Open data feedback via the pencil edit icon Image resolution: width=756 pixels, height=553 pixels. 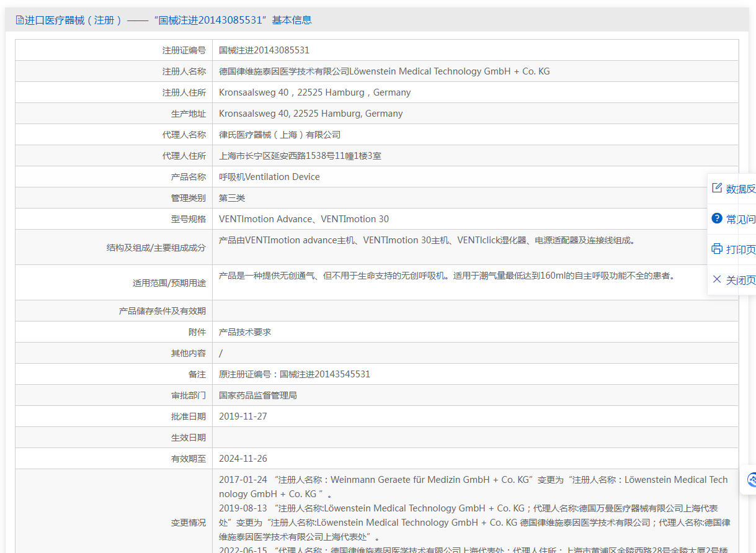coord(717,188)
